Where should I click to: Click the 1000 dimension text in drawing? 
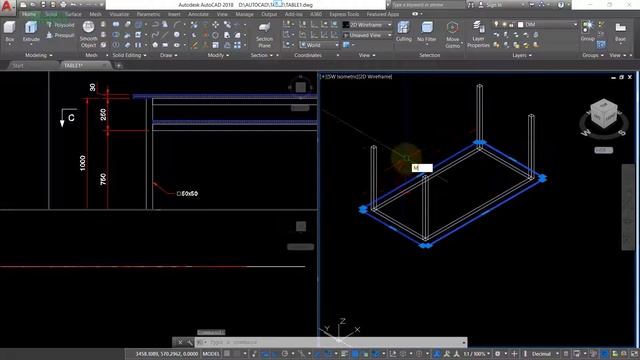(82, 163)
